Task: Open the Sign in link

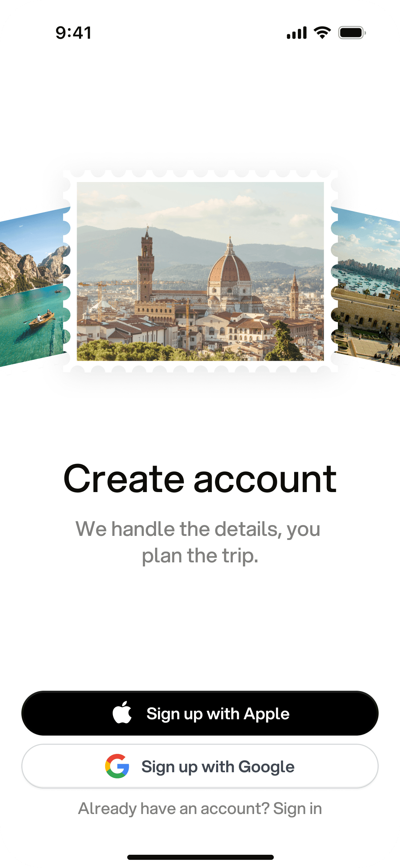Action: (298, 809)
